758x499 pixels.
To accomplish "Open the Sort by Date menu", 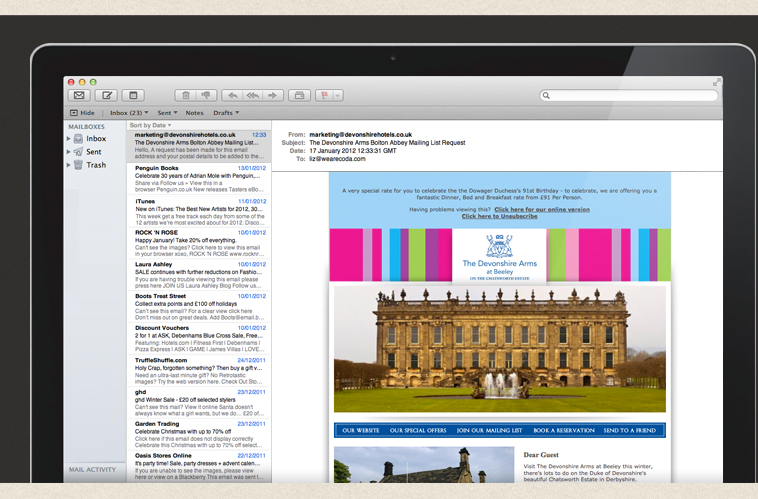I will (150, 125).
